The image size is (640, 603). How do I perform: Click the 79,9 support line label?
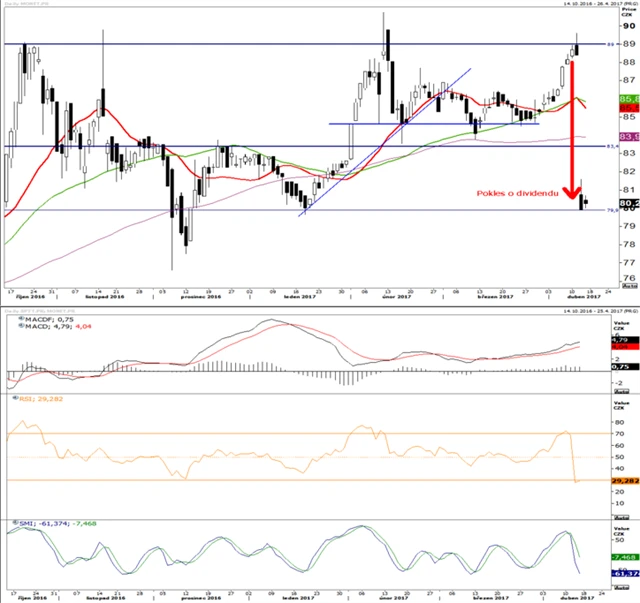click(x=613, y=210)
